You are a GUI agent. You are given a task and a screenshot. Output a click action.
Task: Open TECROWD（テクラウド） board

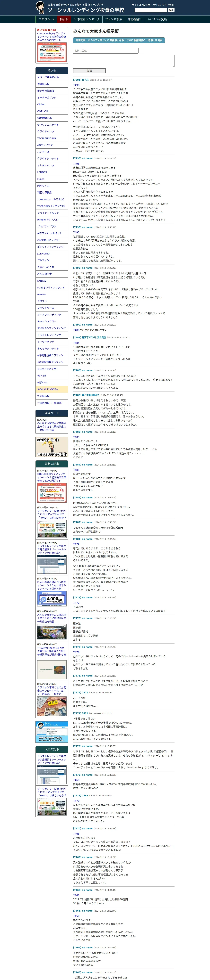52,206
